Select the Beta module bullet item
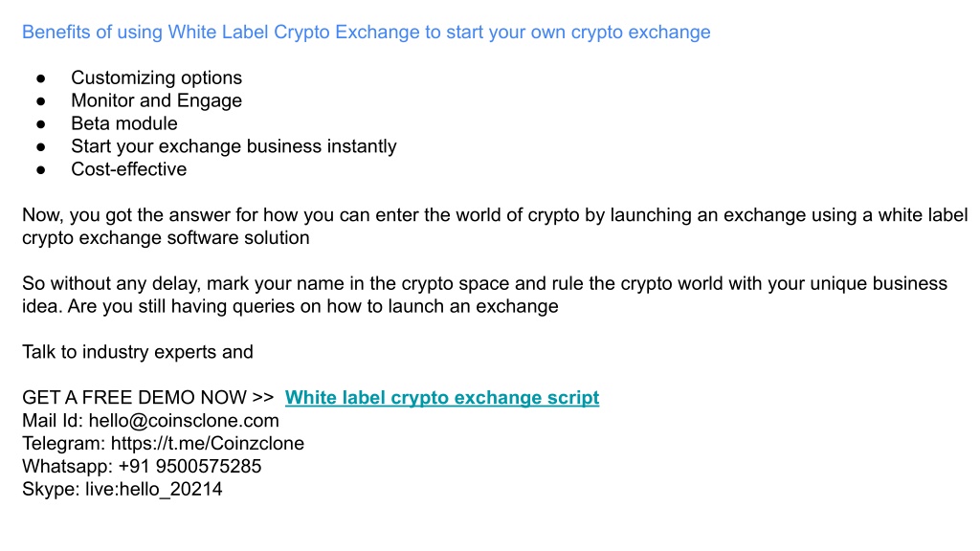This screenshot has width=980, height=551. [123, 123]
